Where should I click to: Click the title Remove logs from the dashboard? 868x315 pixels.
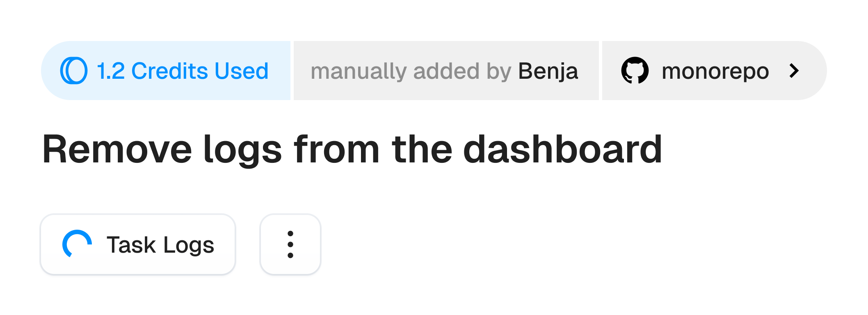click(x=352, y=150)
